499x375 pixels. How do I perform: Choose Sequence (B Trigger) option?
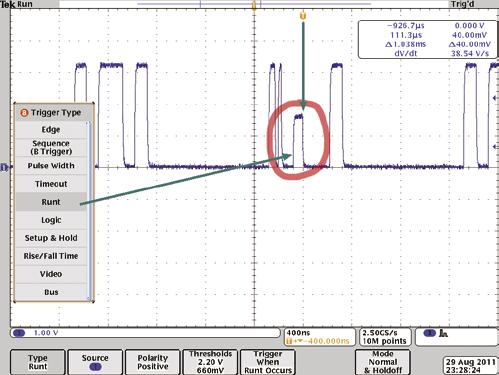[x=51, y=147]
